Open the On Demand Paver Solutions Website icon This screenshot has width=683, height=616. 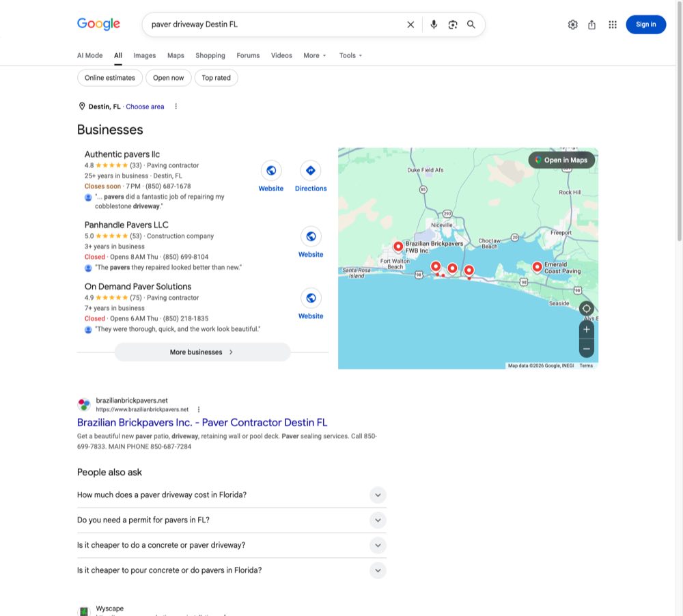pos(311,298)
